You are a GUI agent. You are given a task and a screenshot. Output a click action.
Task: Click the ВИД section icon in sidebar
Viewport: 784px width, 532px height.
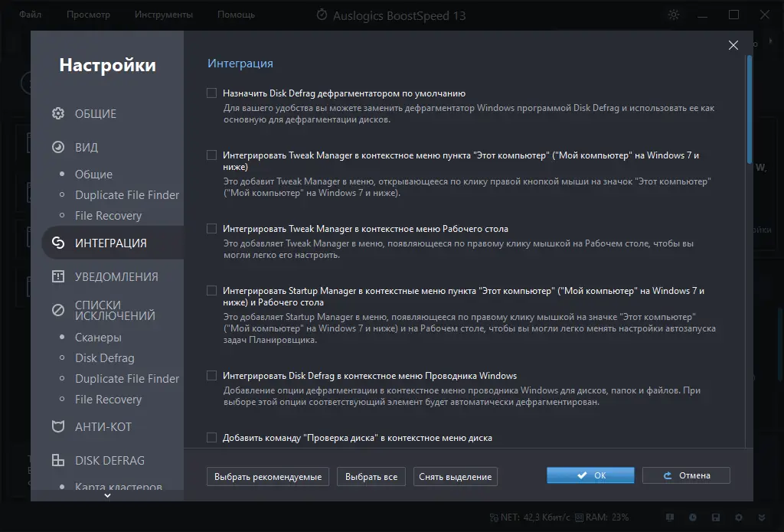(58, 148)
